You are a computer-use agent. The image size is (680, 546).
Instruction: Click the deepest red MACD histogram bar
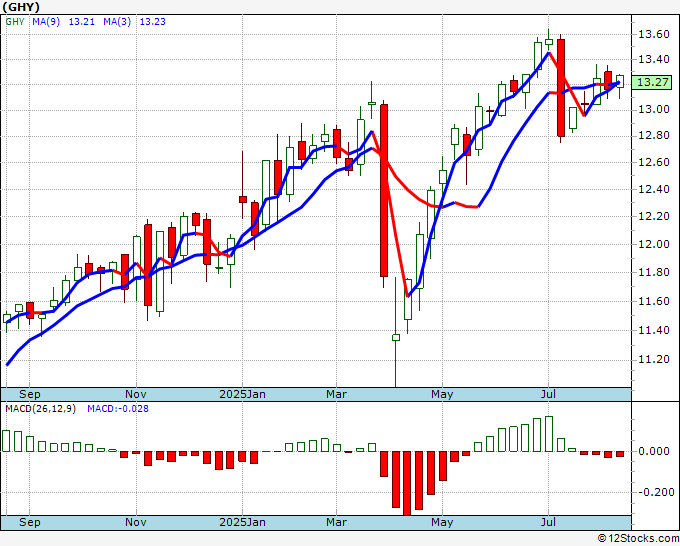pyautogui.click(x=407, y=483)
